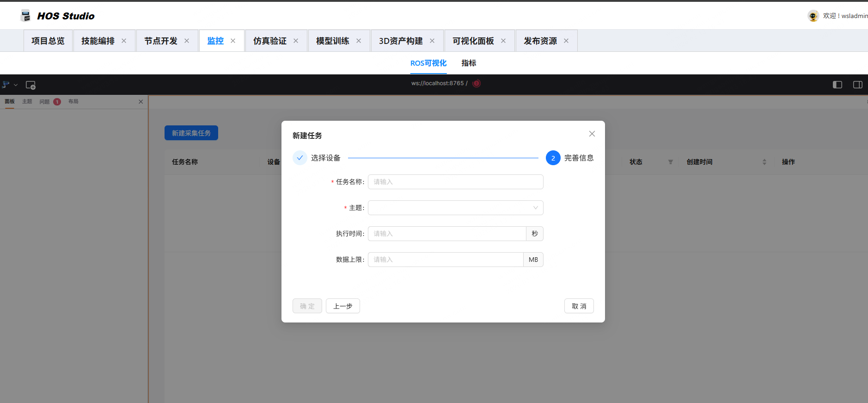868x403 pixels.
Task: Click the 选择设备 step checkmark
Action: point(300,158)
